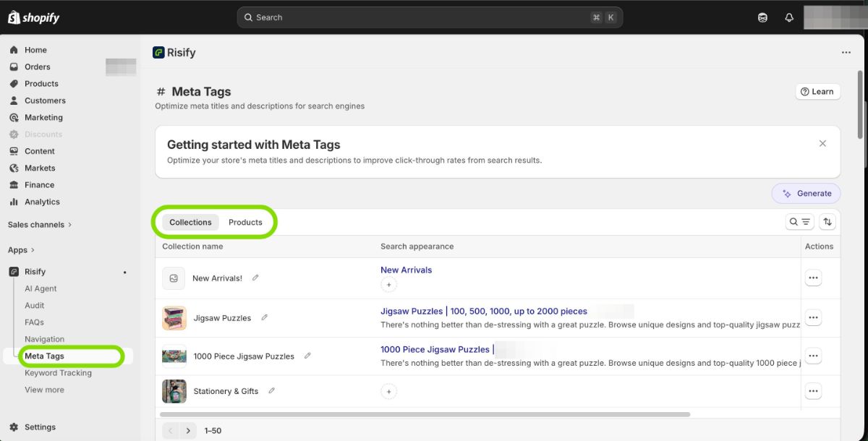Open actions menu for the Jigsaw Puzzles row
The height and width of the screenshot is (441, 868).
click(813, 317)
